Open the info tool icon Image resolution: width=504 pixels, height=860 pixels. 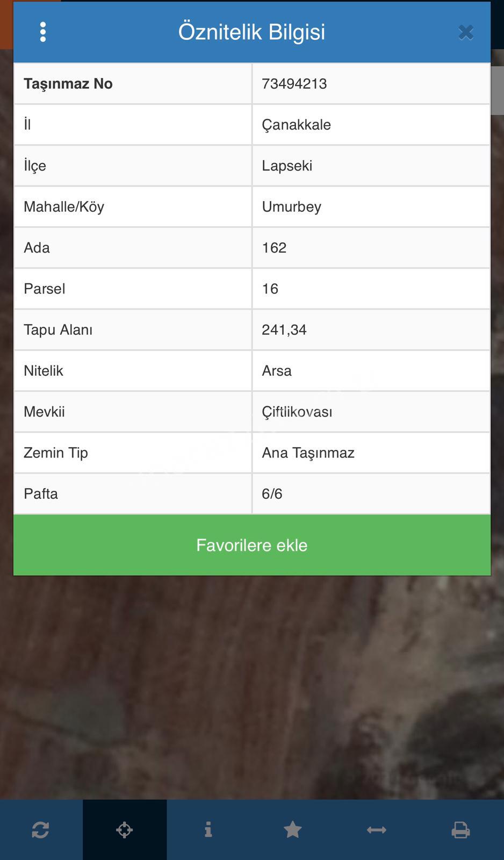208,830
